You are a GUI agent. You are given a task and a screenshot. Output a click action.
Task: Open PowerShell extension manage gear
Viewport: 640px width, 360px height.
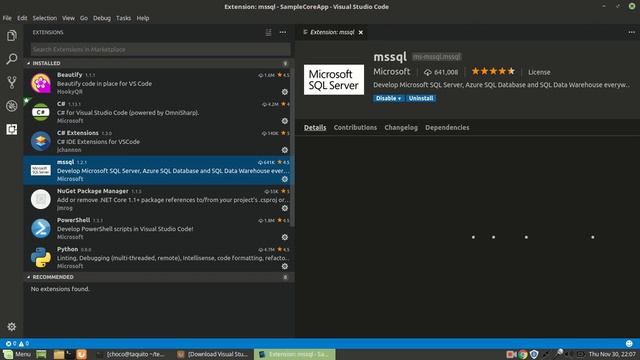pyautogui.click(x=285, y=237)
